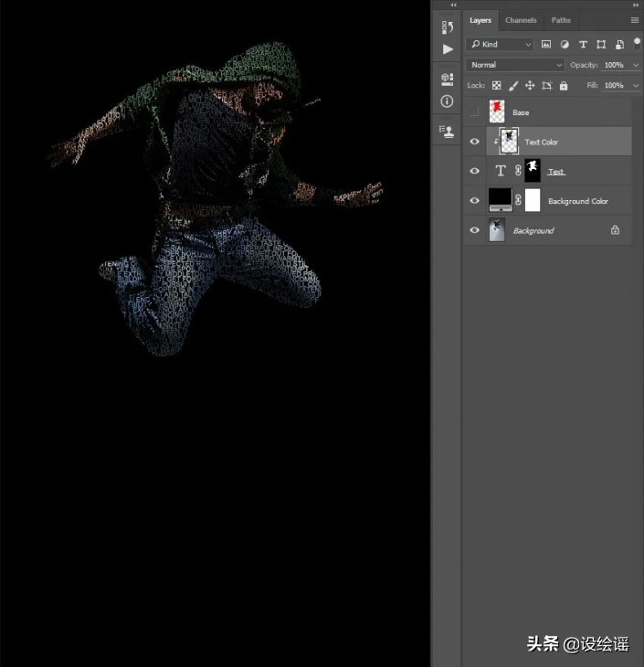Click the lock all padlock icon
The width and height of the screenshot is (644, 667).
564,86
